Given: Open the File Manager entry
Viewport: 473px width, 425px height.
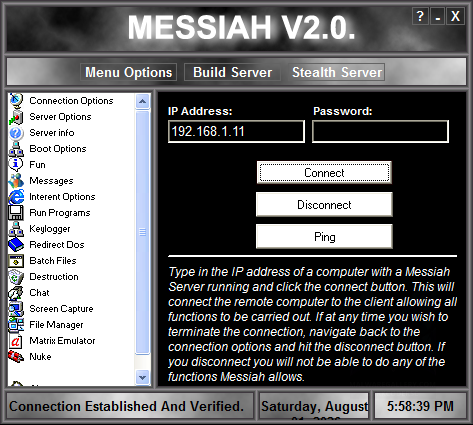Looking at the screenshot, I should [56, 325].
